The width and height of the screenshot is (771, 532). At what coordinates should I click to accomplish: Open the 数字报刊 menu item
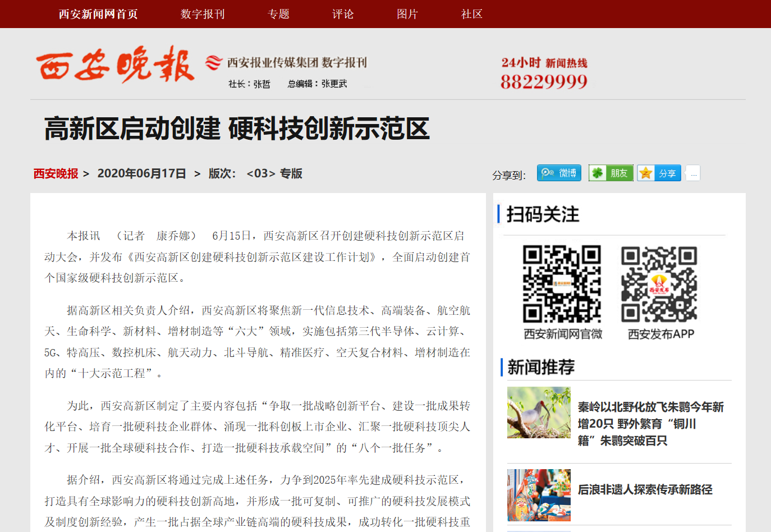pyautogui.click(x=203, y=14)
